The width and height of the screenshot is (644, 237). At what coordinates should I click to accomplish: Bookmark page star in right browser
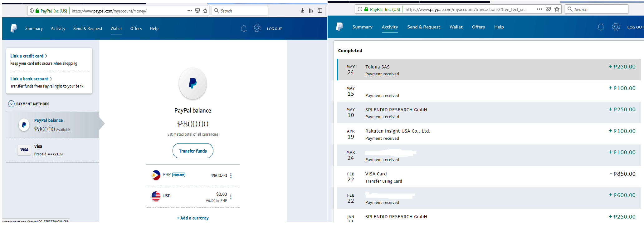point(557,9)
